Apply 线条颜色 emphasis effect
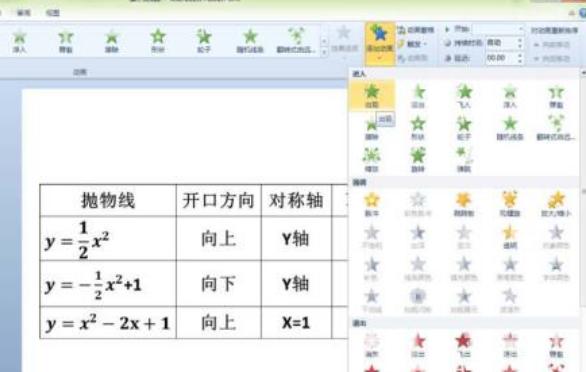Viewport: 586px width, 372px height. click(418, 269)
